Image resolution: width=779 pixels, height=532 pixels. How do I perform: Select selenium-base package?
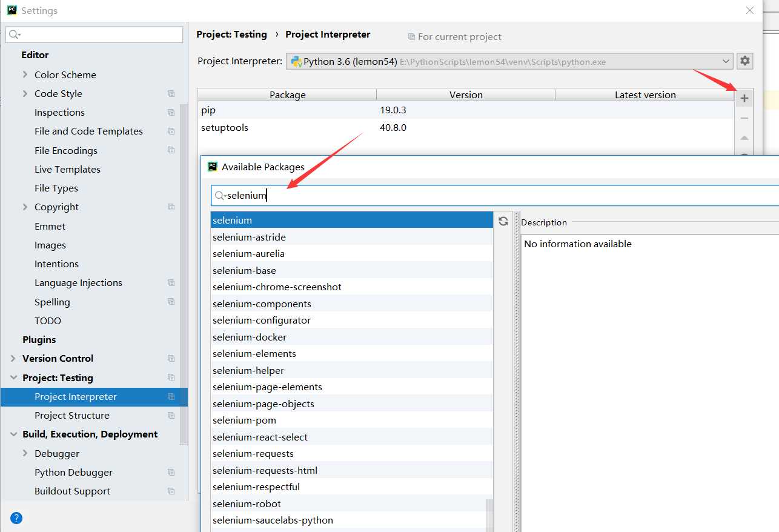point(352,270)
